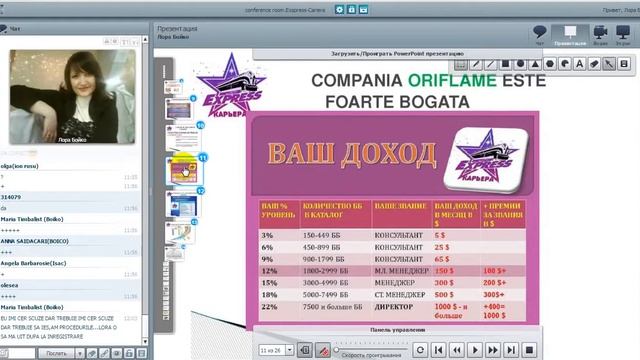Click the chat eraser icon
640x360 pixels.
(92, 353)
